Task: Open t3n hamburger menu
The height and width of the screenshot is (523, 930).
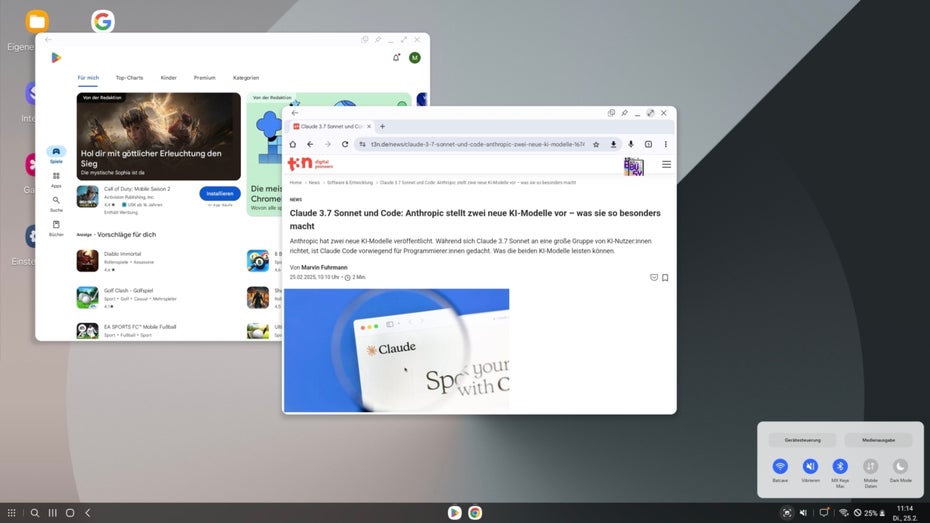Action: click(666, 164)
